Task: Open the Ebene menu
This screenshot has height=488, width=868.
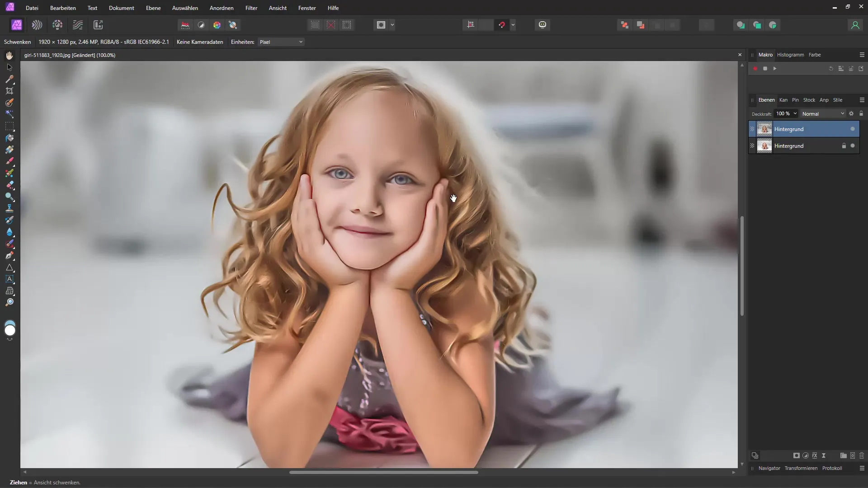Action: [153, 8]
